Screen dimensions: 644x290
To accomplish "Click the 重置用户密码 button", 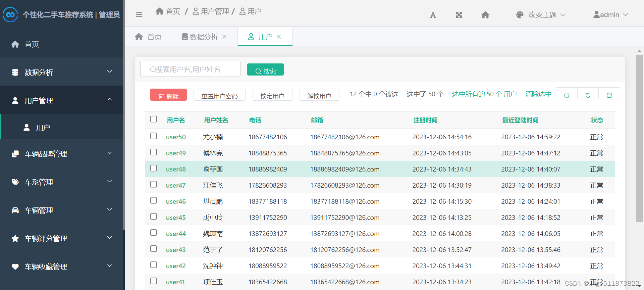I will pyautogui.click(x=219, y=95).
